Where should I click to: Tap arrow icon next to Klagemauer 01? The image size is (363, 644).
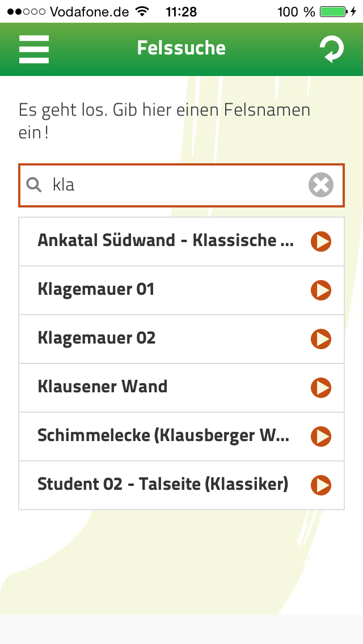coord(321,290)
